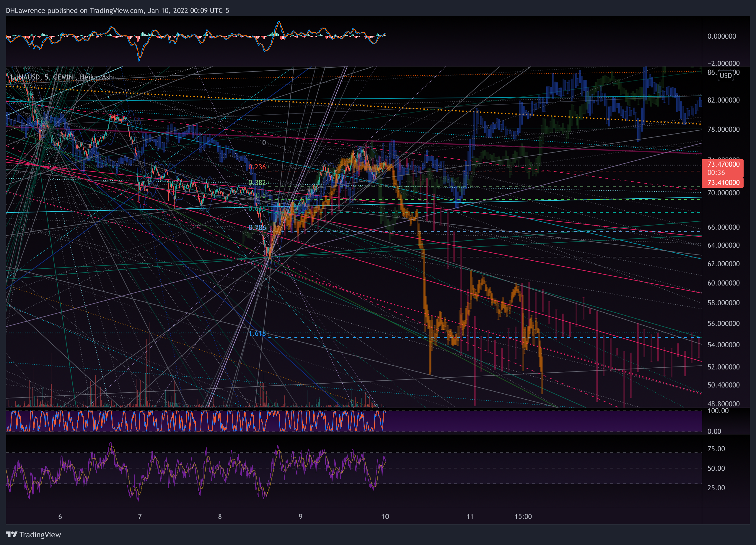Click the 60.000000 price axis value
756x545 pixels.
coord(723,283)
